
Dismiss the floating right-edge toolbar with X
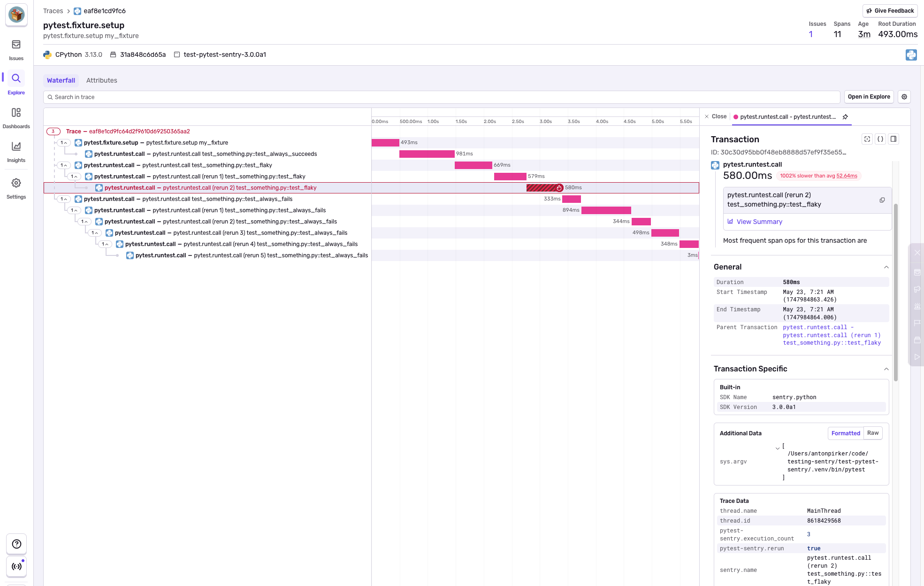pyautogui.click(x=917, y=253)
